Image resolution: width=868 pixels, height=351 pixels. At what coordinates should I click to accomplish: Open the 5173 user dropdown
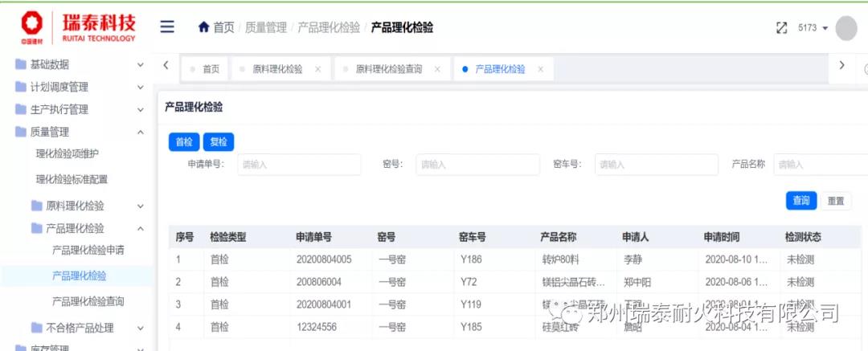pyautogui.click(x=812, y=28)
